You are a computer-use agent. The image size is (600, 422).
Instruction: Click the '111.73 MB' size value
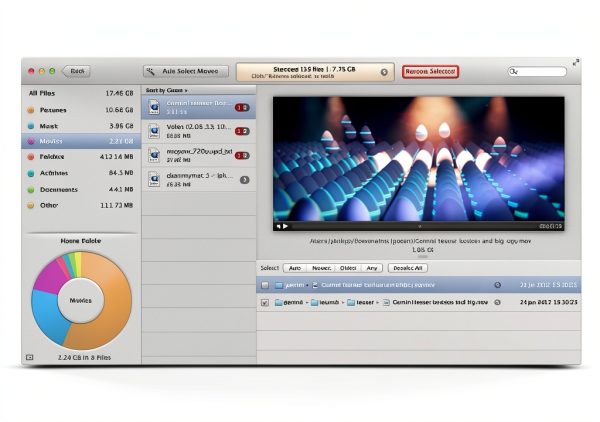pyautogui.click(x=117, y=205)
